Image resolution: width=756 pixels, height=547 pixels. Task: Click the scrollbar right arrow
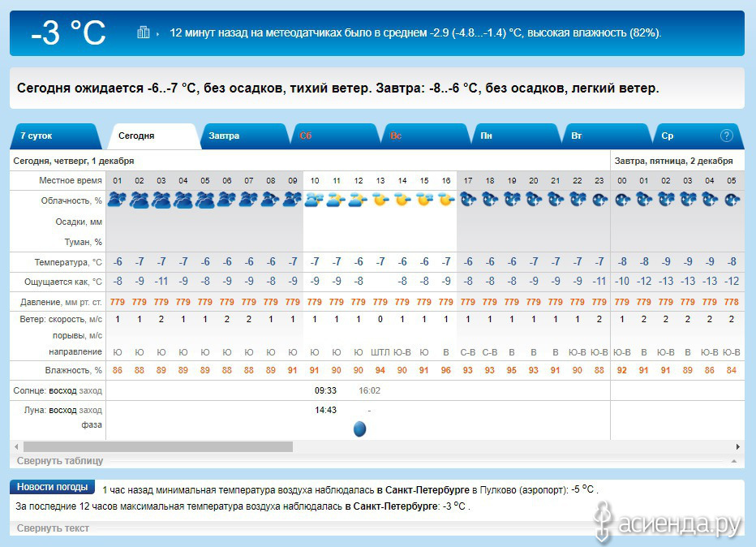pyautogui.click(x=737, y=446)
